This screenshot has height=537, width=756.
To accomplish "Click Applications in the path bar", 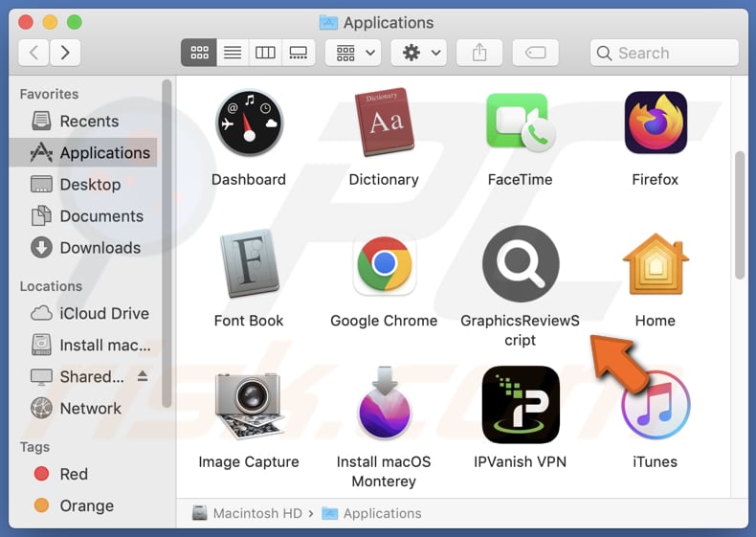I will [x=371, y=513].
